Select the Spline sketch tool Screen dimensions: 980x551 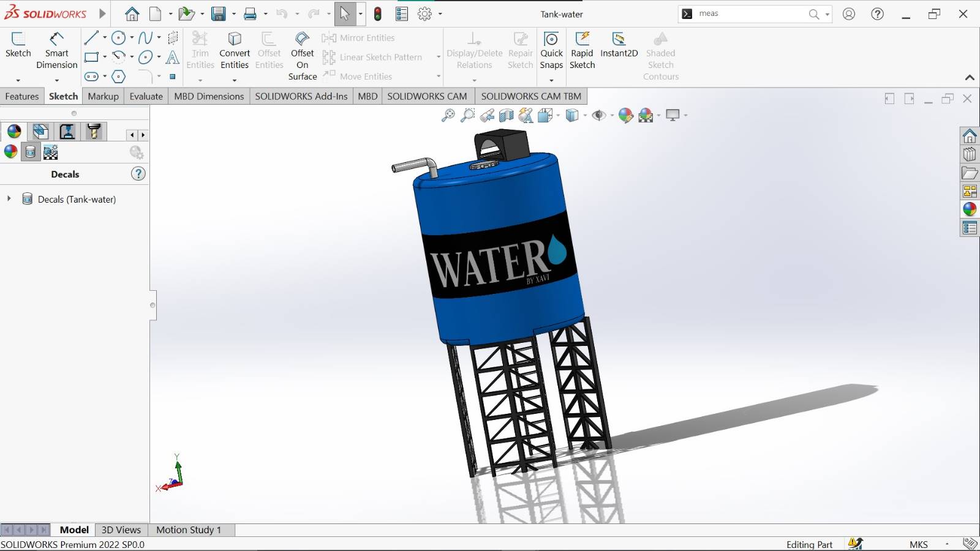(x=145, y=38)
